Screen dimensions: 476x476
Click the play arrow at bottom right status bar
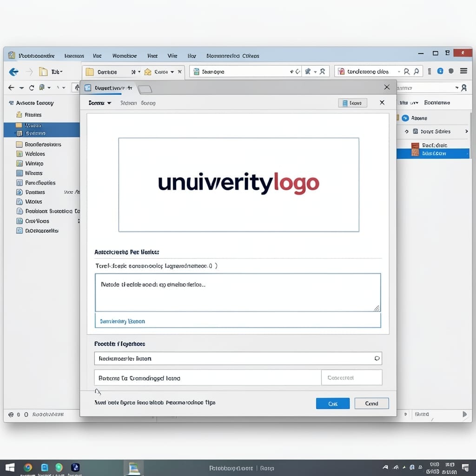pos(464,414)
